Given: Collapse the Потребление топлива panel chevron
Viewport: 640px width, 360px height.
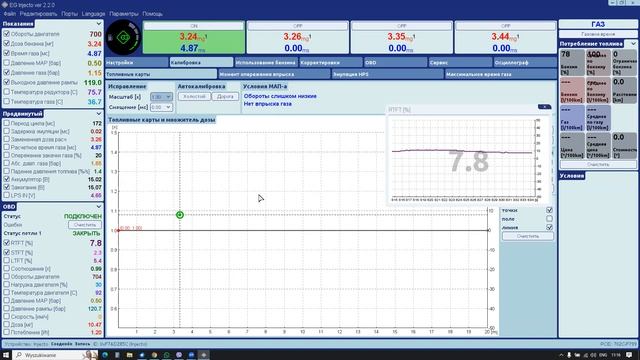Looking at the screenshot, I should pos(633,43).
